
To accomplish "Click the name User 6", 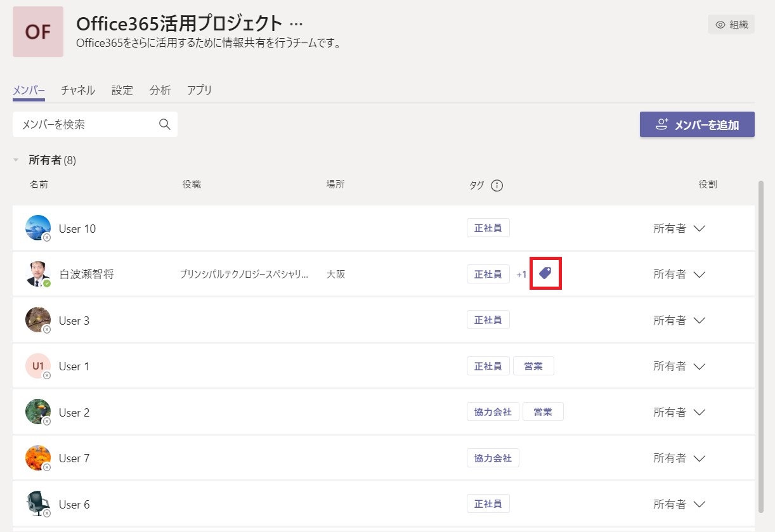I will 74,505.
